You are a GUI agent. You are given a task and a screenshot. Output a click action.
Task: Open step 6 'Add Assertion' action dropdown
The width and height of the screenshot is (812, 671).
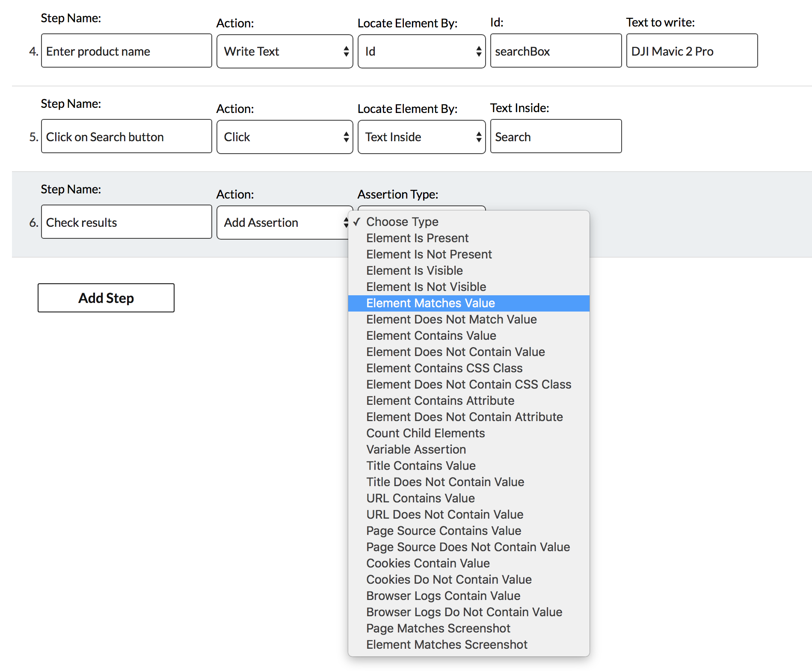tap(283, 223)
